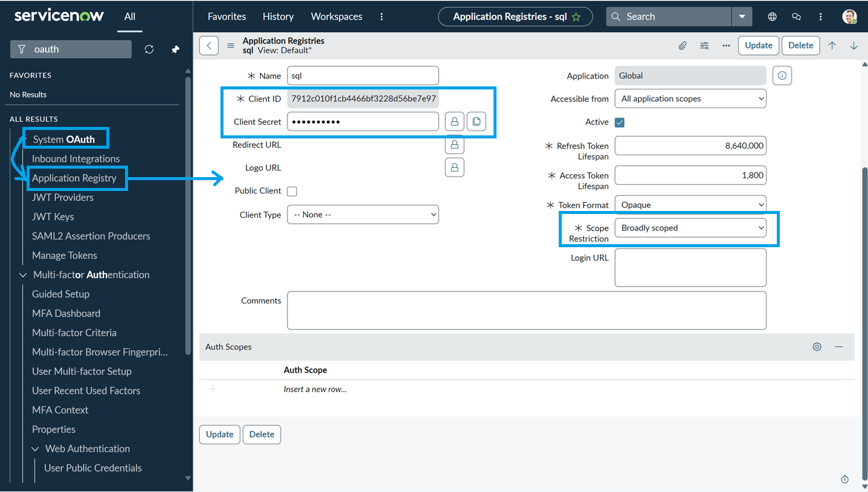Open the form context hamburger menu
Image resolution: width=868 pixels, height=492 pixels.
click(230, 45)
